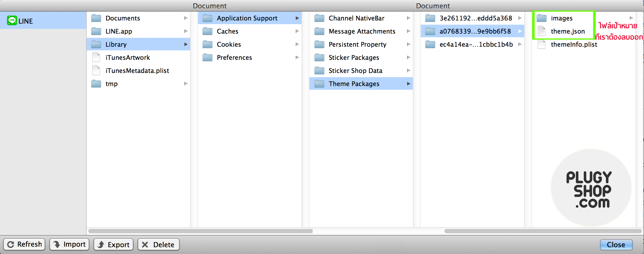Click the themeInfo.plist file icon
The image size is (644, 254).
542,44
